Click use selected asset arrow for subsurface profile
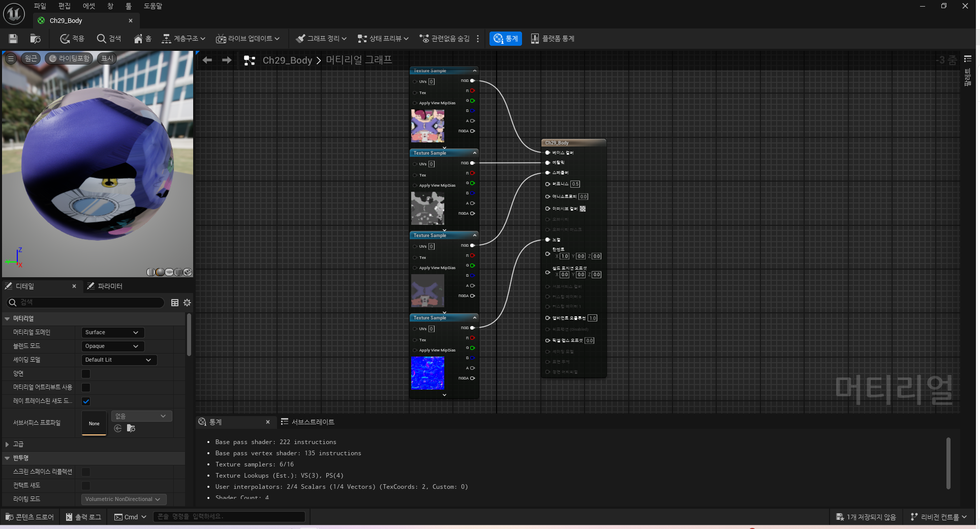 point(118,428)
